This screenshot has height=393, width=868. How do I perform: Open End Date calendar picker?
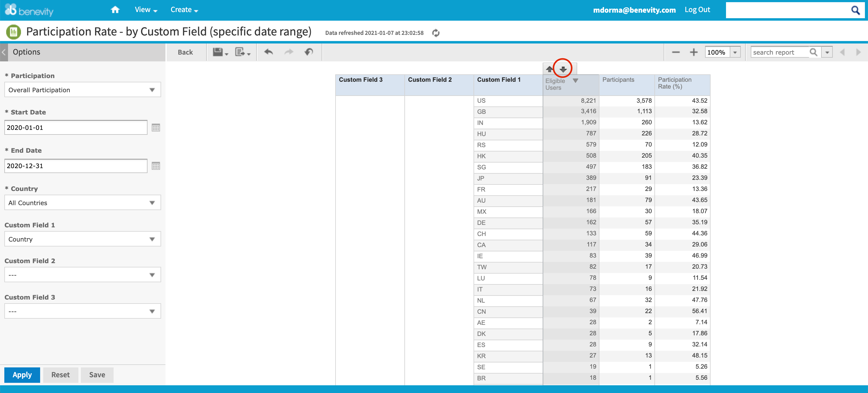pos(156,166)
